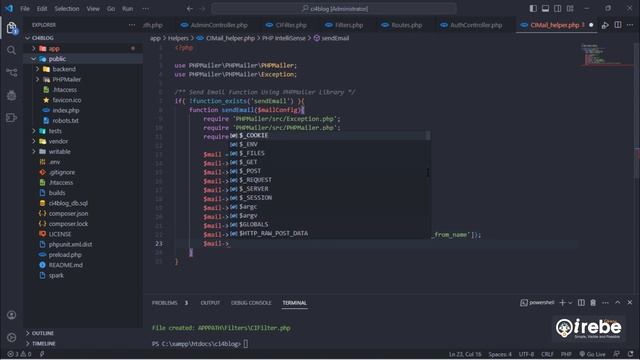Kill terminal trash icon
640x360 pixels.
pyautogui.click(x=593, y=302)
